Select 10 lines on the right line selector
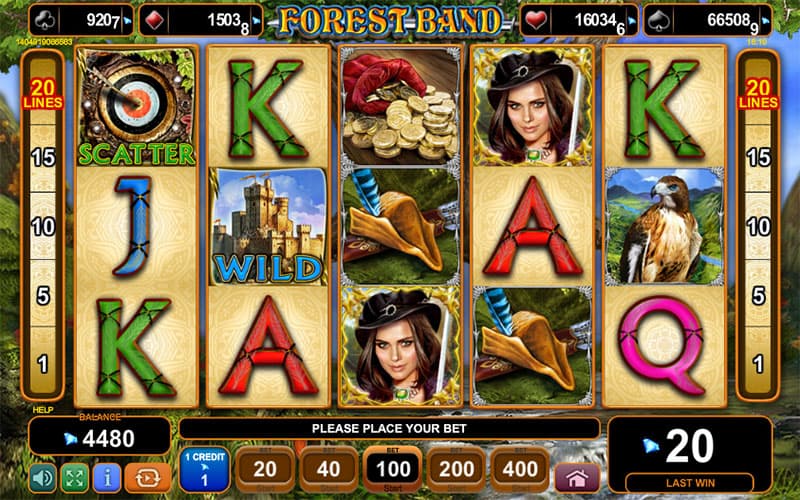Viewport: 800px width, 500px height. point(758,227)
